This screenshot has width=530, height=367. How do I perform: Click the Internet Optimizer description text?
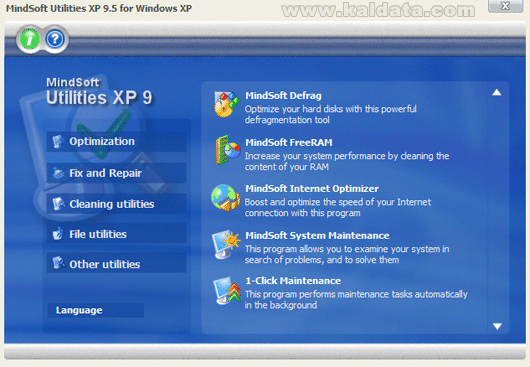338,207
